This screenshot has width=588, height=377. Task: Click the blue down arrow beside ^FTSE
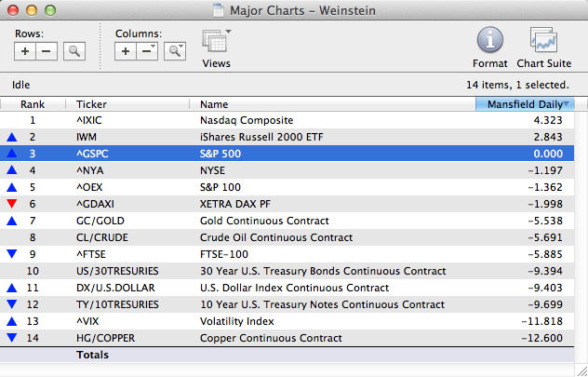coord(11,254)
